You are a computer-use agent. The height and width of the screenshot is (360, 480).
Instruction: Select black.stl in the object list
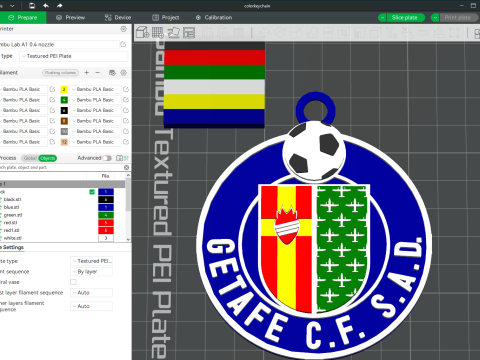(12, 199)
